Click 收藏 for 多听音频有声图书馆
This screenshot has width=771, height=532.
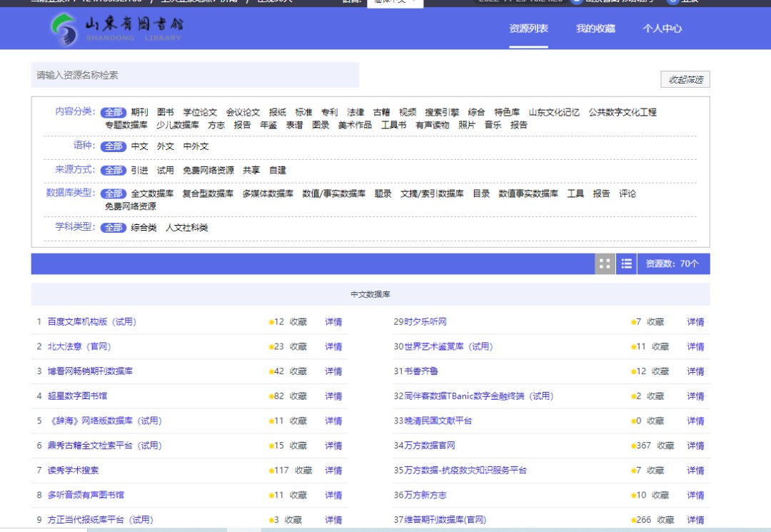[298, 496]
